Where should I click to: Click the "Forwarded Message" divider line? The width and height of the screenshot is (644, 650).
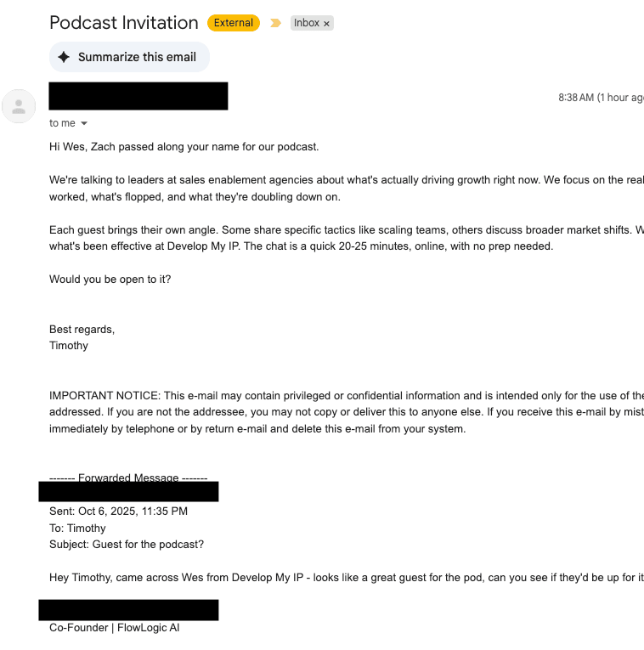pos(128,478)
